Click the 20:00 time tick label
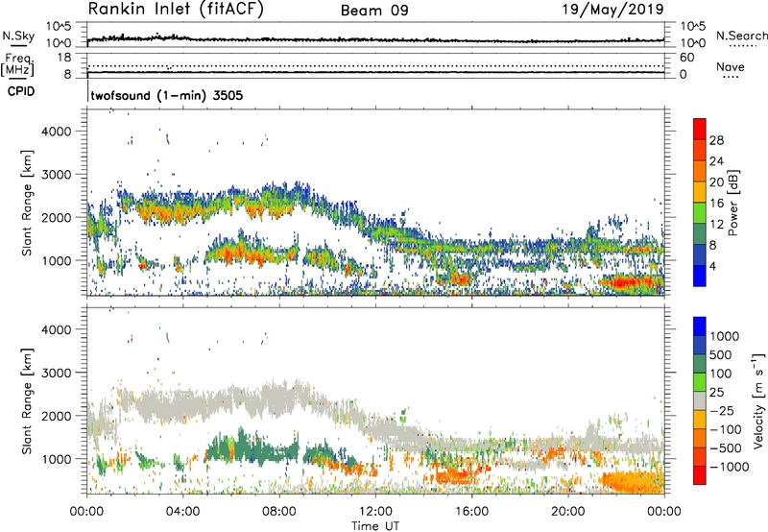 [x=568, y=512]
